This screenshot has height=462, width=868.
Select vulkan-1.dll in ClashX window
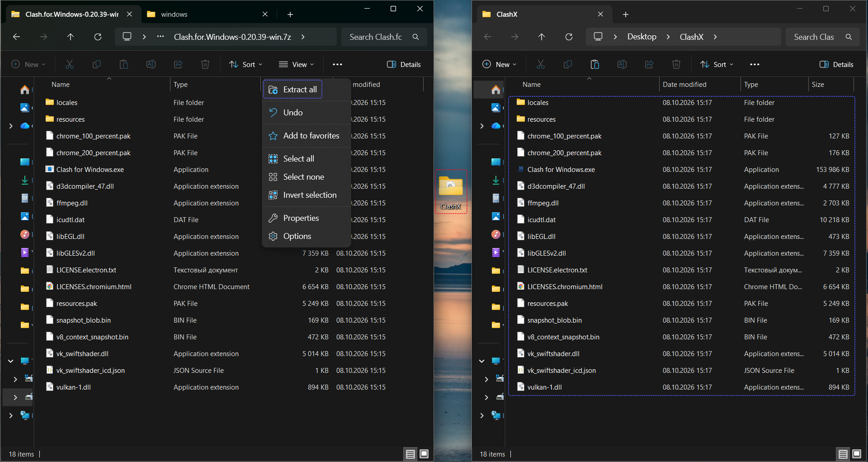click(x=682, y=387)
